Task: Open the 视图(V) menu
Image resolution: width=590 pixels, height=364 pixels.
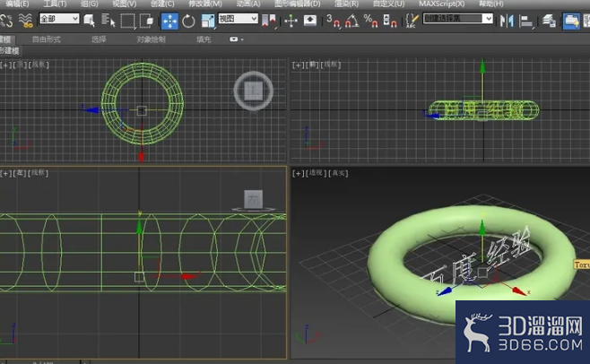Action: [x=124, y=4]
